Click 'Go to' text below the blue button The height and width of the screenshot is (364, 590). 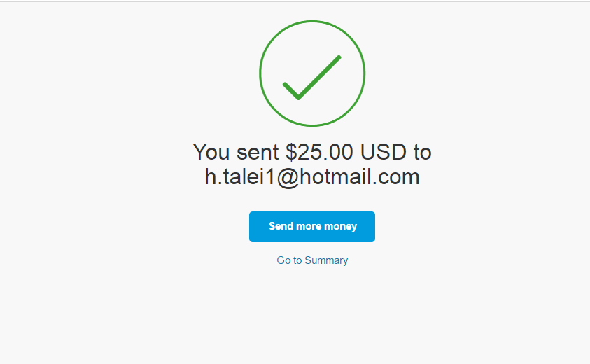[289, 260]
